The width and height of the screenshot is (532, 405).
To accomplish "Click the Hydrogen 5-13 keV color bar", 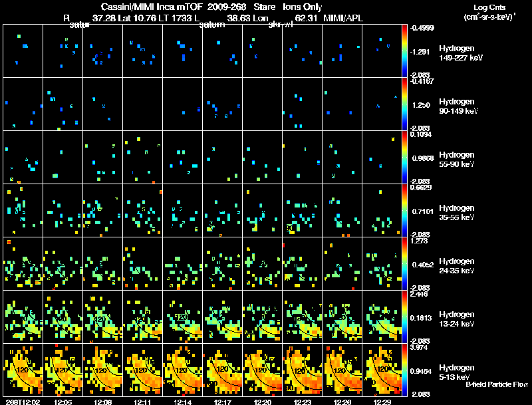I will tap(404, 370).
